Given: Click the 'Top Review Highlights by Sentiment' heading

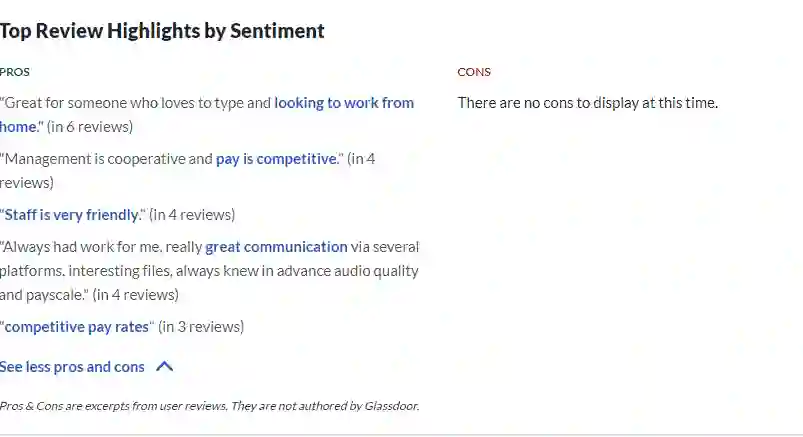Looking at the screenshot, I should (x=162, y=31).
